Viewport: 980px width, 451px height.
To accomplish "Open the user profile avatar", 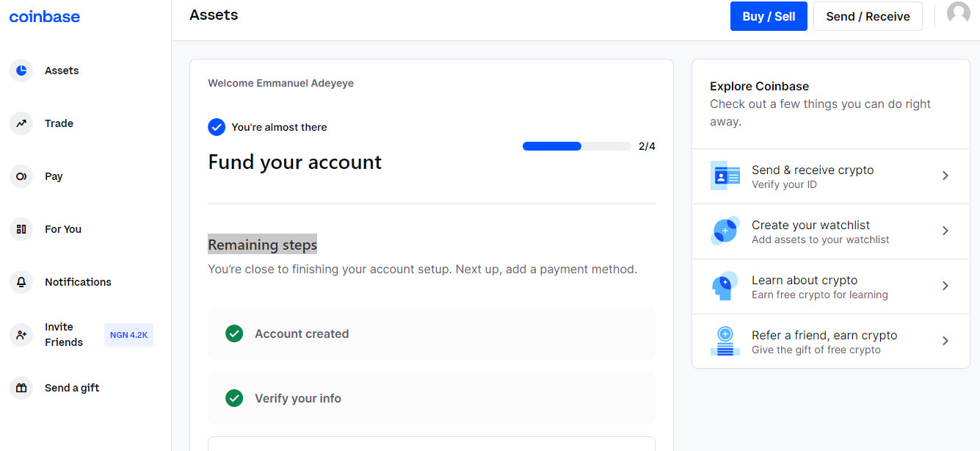I will [x=959, y=13].
